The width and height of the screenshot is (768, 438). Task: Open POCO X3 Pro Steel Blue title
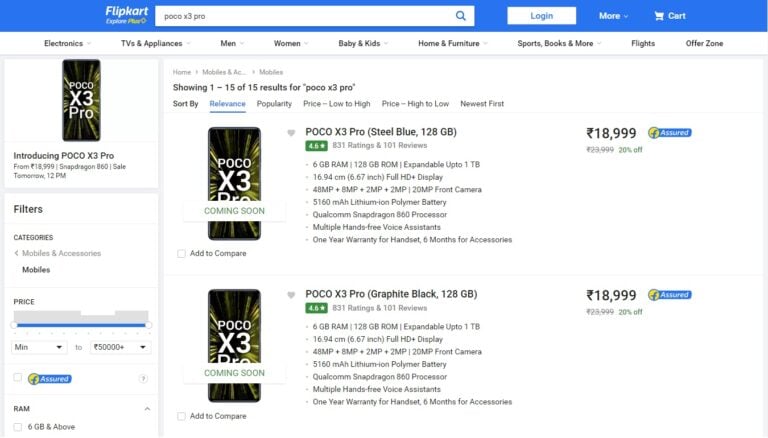point(381,132)
